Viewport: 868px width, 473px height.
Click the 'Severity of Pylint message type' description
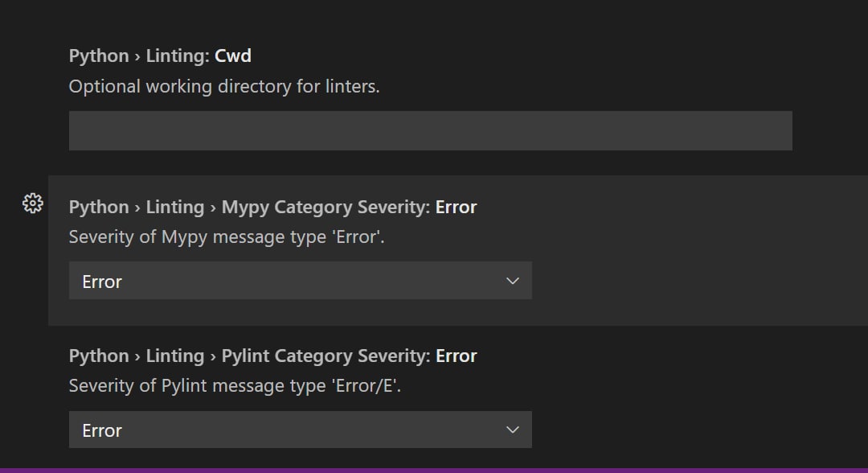(235, 386)
